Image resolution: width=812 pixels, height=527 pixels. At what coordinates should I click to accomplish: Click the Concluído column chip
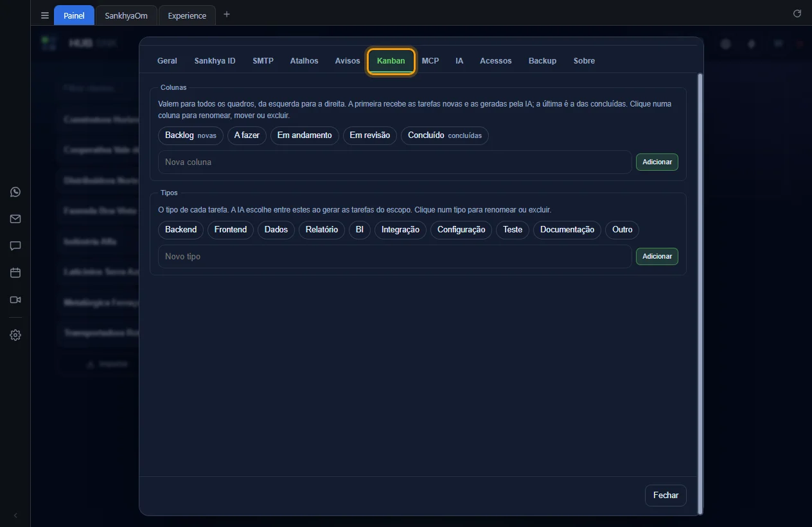tap(445, 135)
